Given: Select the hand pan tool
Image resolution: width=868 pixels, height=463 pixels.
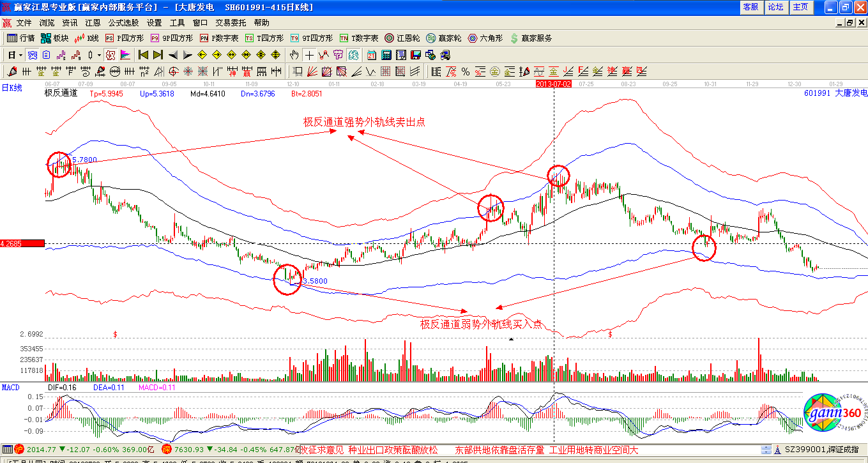Looking at the screenshot, I should [x=294, y=55].
